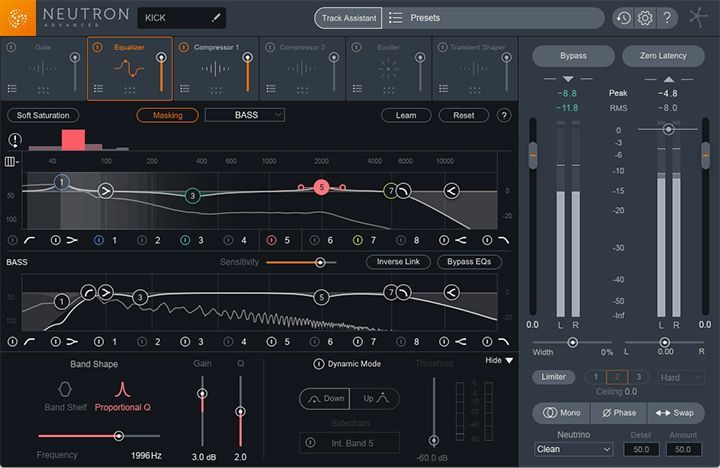Select high-shelf node on kick graph
This screenshot has height=468, width=720.
(x=451, y=191)
